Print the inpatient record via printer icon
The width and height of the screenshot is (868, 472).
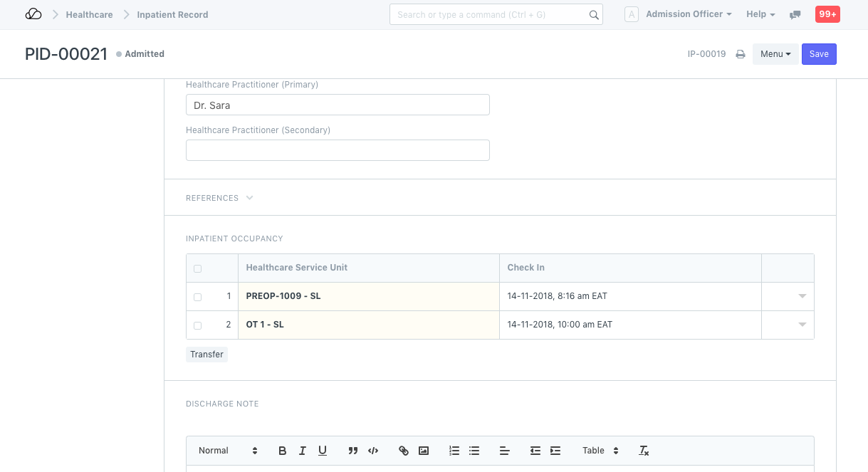(740, 53)
